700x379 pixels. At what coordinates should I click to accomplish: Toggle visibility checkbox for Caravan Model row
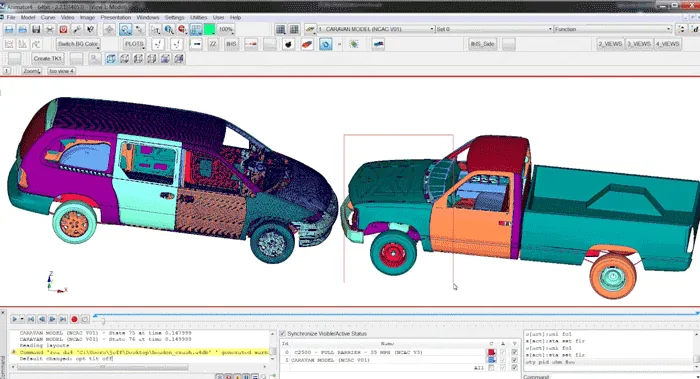tap(514, 360)
